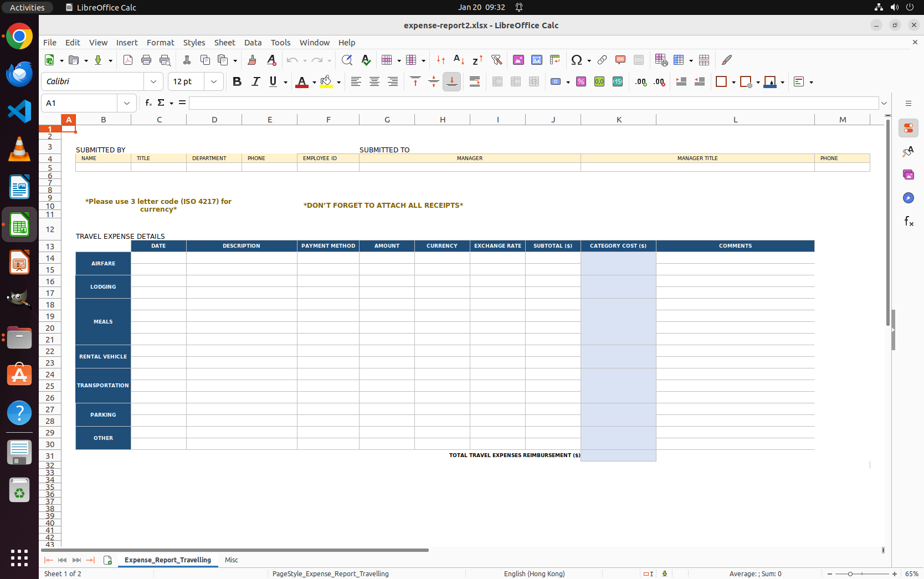Open the Navigator from the sidebar
The width and height of the screenshot is (924, 579).
908,198
